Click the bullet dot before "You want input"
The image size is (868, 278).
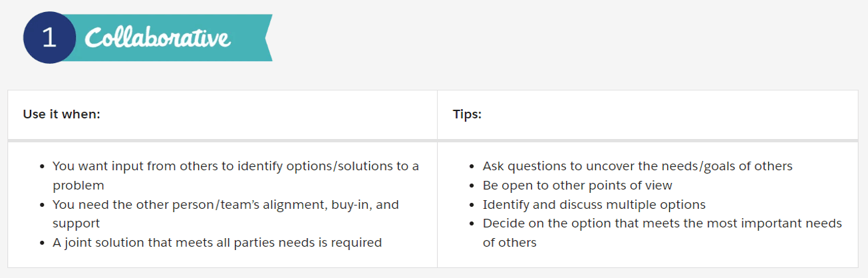[42, 166]
